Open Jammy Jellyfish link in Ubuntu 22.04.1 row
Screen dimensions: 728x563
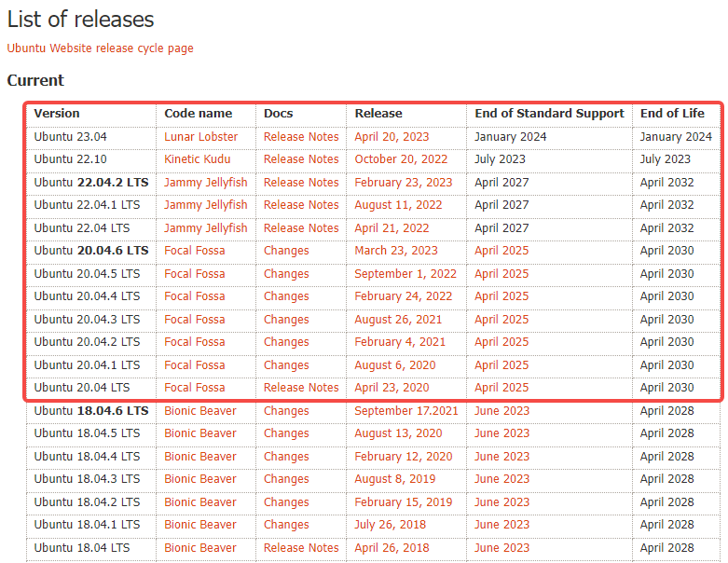click(205, 205)
